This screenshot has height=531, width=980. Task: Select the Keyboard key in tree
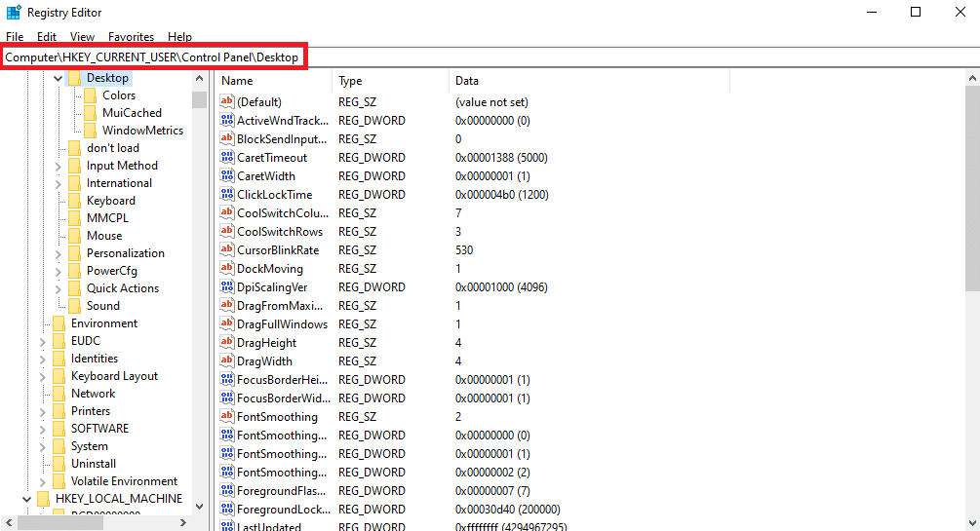click(x=110, y=201)
